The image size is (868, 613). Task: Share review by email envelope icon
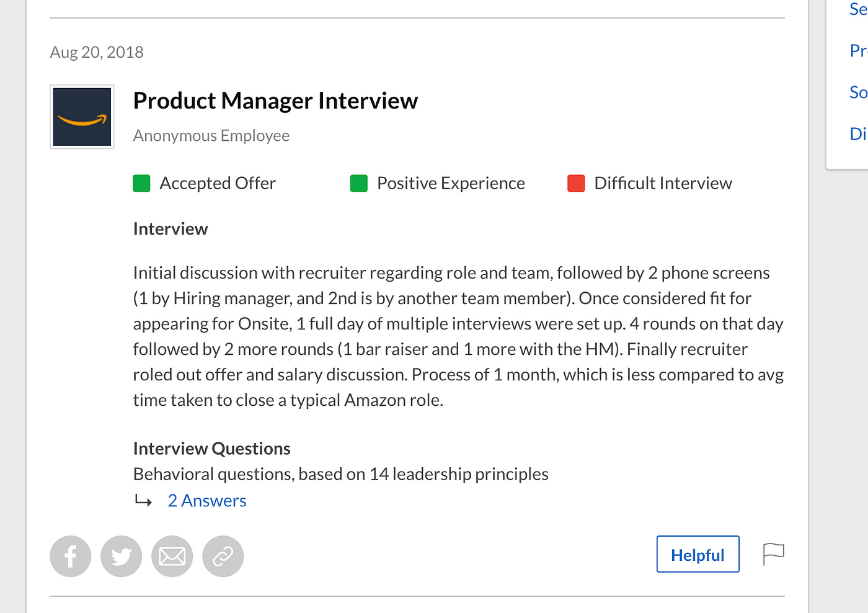tap(172, 556)
